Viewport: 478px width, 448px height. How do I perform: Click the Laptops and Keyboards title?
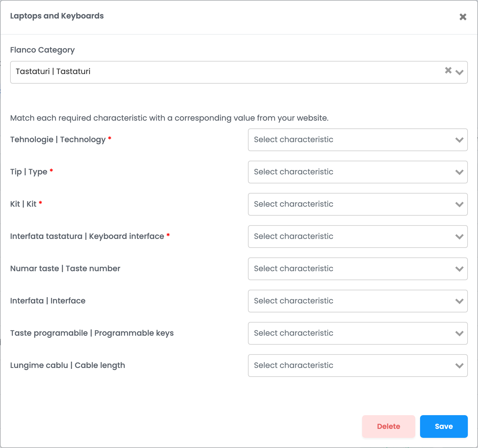57,16
